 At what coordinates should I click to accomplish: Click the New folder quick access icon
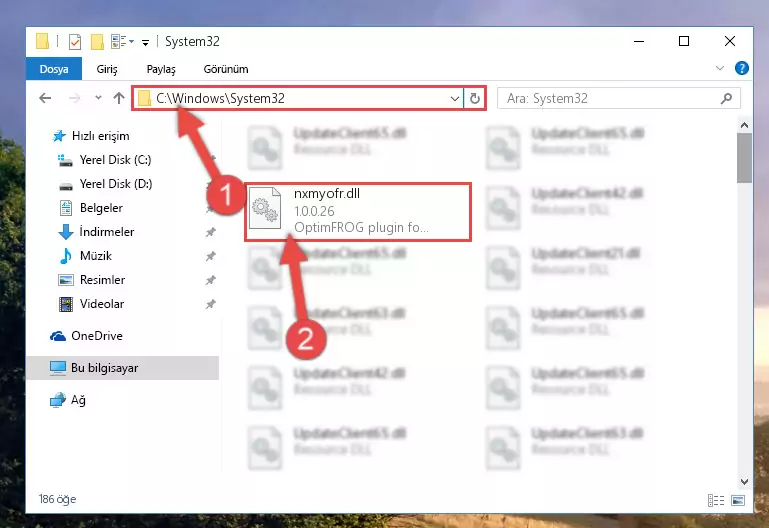(97, 42)
